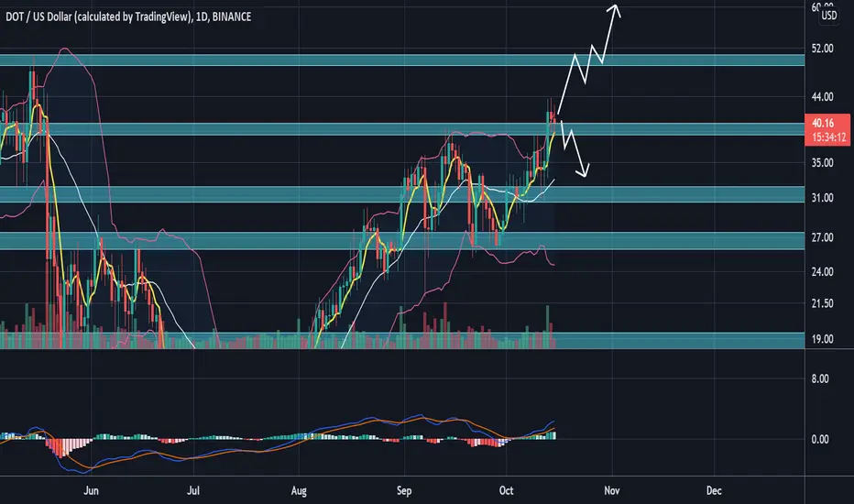
Task: Click the DOT / US Dollar chart title
Action: click(x=128, y=16)
